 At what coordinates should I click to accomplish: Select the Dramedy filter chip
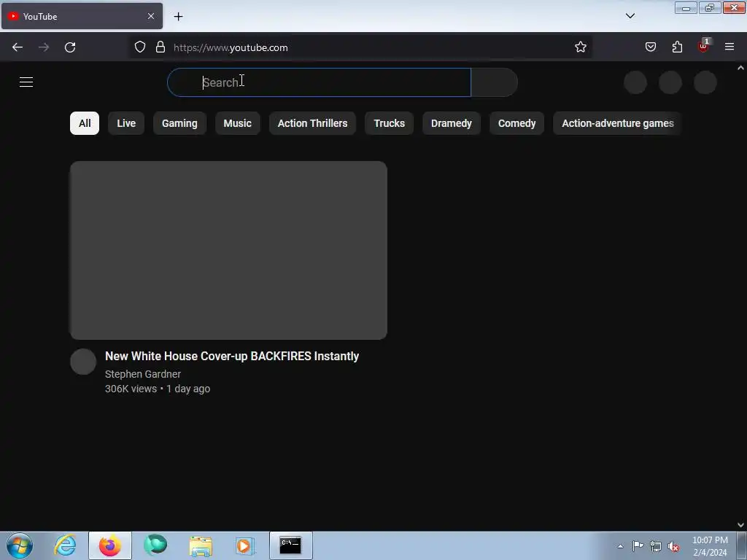pos(451,123)
